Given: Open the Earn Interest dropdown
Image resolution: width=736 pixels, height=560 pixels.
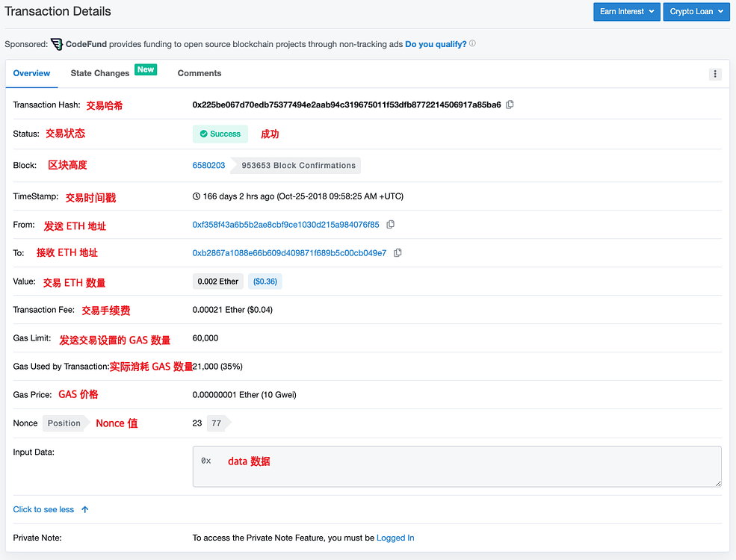Looking at the screenshot, I should [x=626, y=11].
